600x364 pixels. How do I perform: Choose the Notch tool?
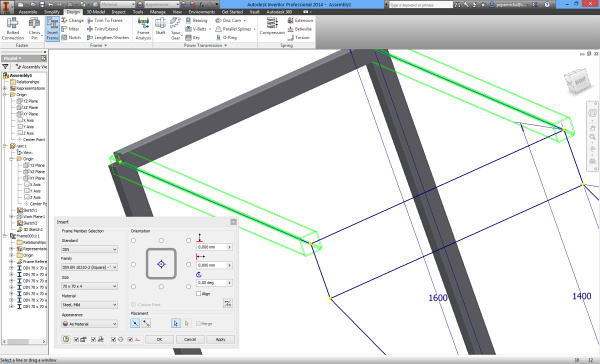point(71,38)
